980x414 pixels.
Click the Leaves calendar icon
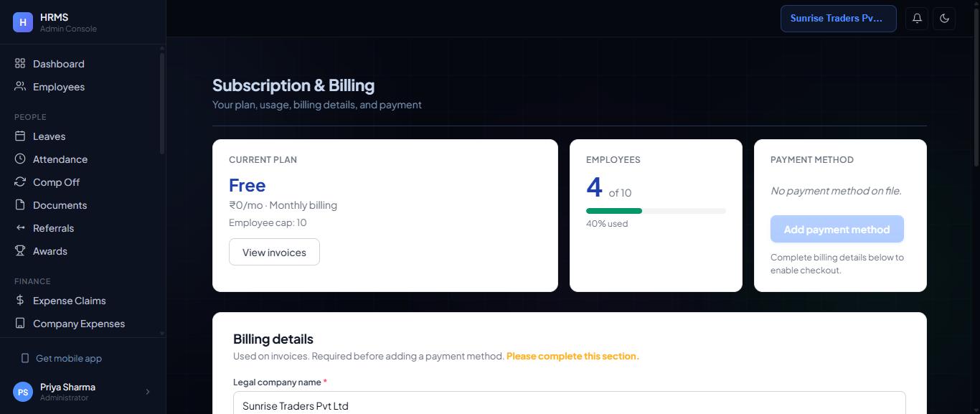(x=20, y=136)
